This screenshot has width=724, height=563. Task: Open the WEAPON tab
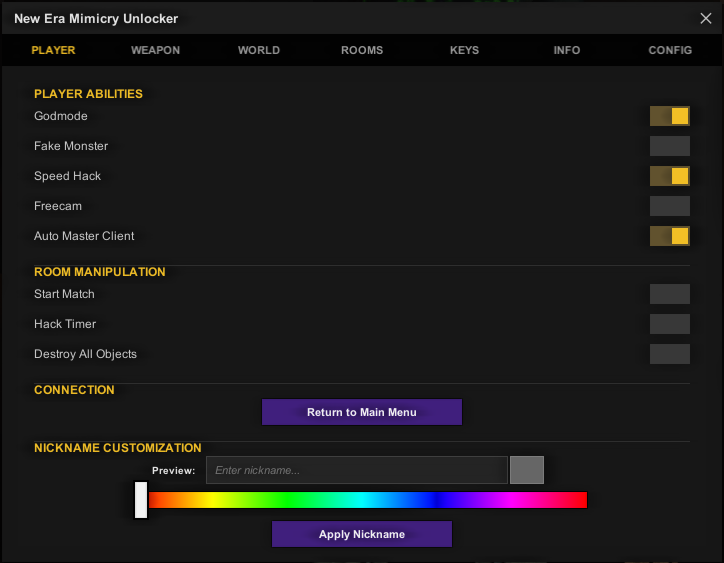tap(155, 50)
